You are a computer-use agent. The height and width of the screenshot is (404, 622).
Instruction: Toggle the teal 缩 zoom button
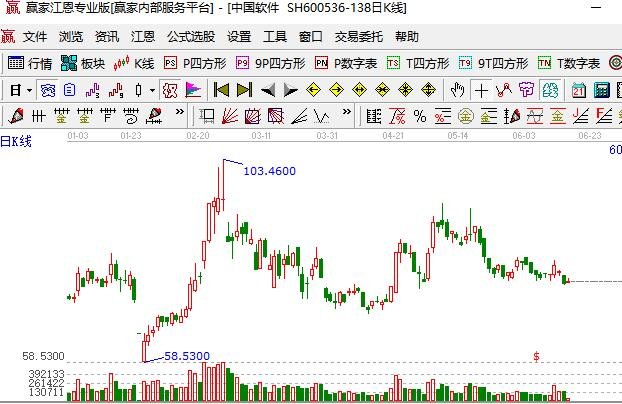[550, 90]
